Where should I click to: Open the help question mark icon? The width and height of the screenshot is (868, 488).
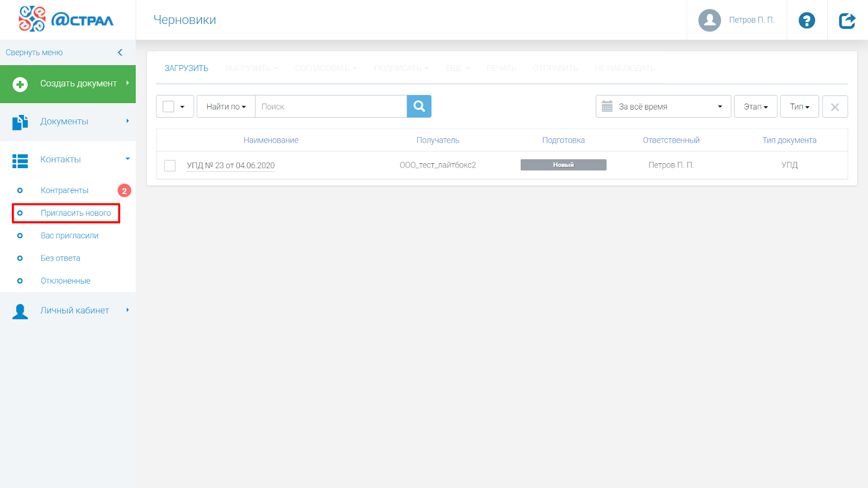[x=807, y=20]
